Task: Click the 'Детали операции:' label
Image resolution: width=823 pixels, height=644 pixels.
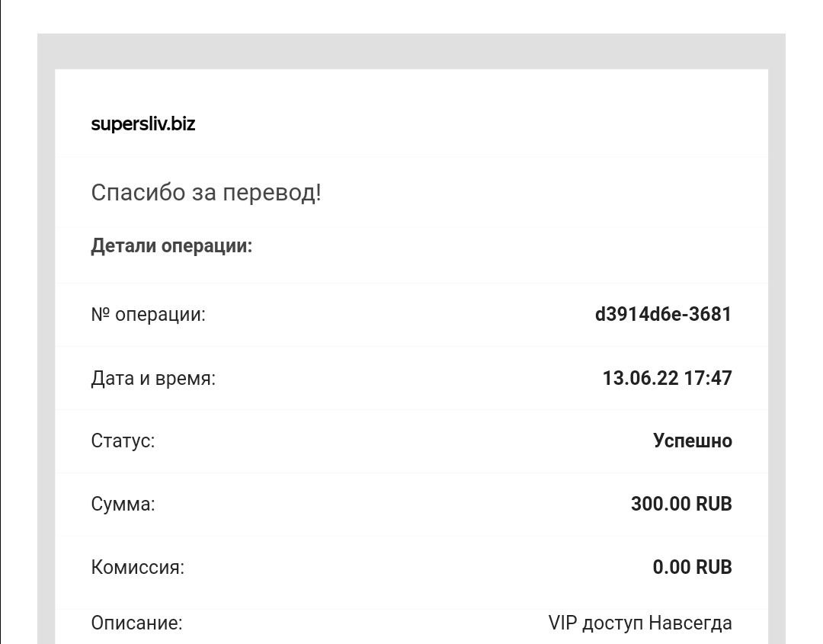Action: click(171, 245)
